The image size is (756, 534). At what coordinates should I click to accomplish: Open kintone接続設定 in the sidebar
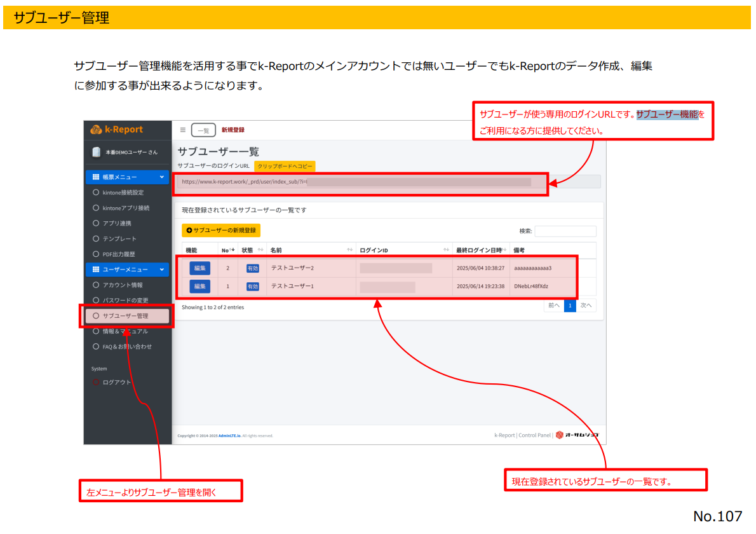coord(123,193)
